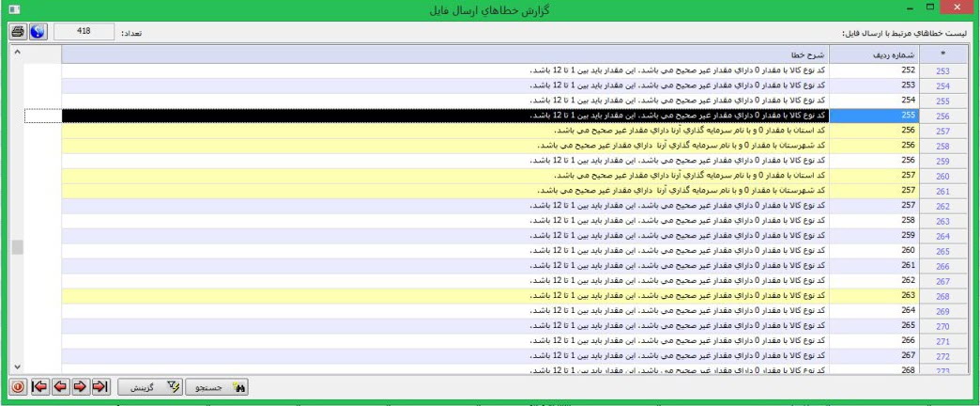Screen dimensions: 980x406
Task: Click row number cell 258
Action: (874, 221)
